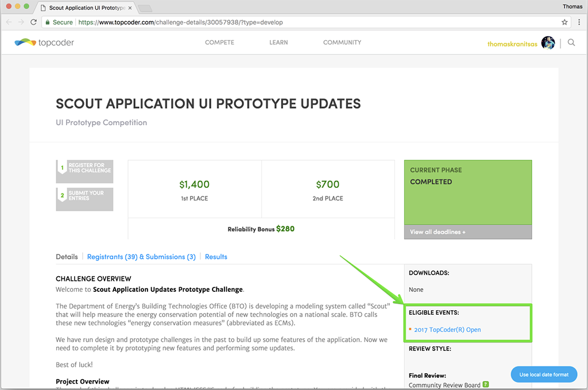588x390 pixels.
Task: Open 2017 TopCoder(R) Open link
Action: [447, 330]
